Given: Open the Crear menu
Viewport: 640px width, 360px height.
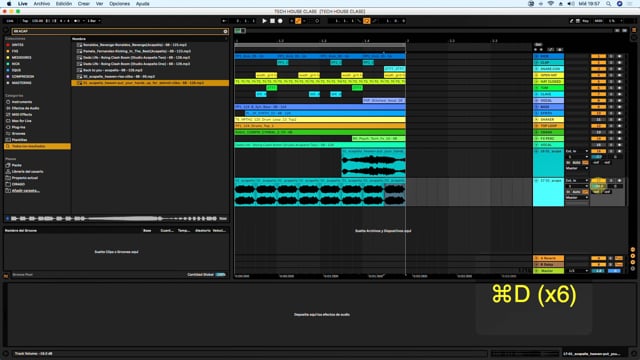Looking at the screenshot, I should [84, 4].
